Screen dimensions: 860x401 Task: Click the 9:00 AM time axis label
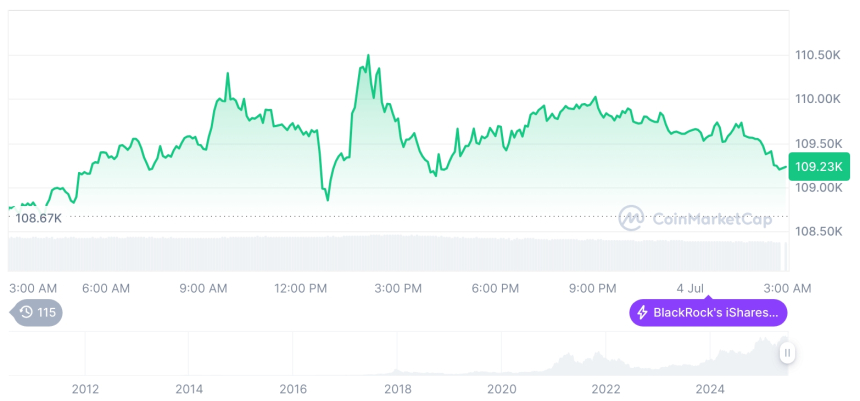coord(204,288)
